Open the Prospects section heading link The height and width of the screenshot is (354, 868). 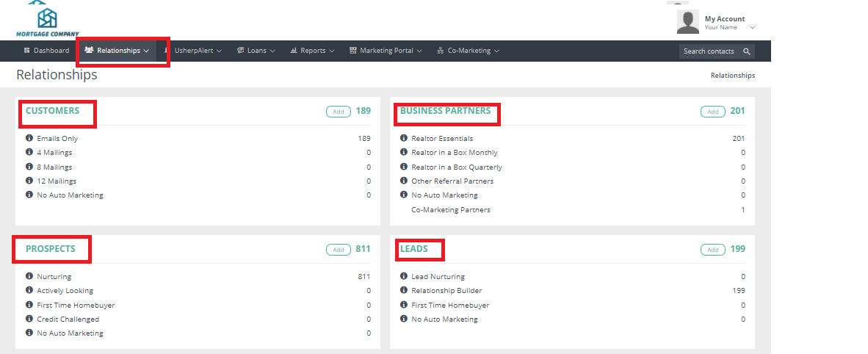[51, 249]
